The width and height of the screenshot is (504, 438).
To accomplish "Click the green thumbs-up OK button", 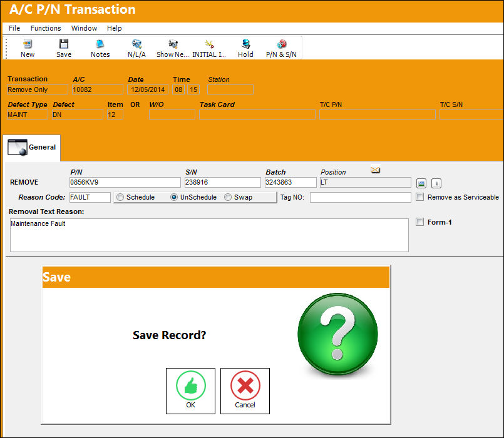I will (190, 391).
